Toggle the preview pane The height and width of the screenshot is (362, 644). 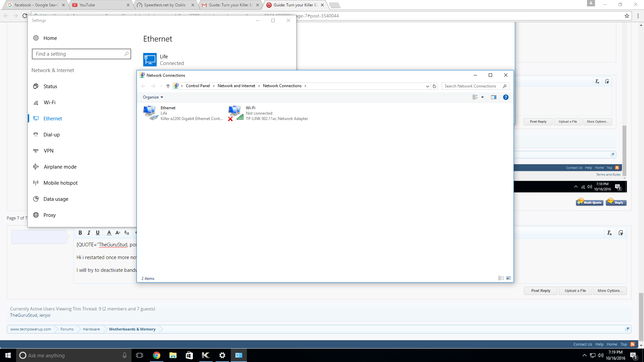coord(494,97)
